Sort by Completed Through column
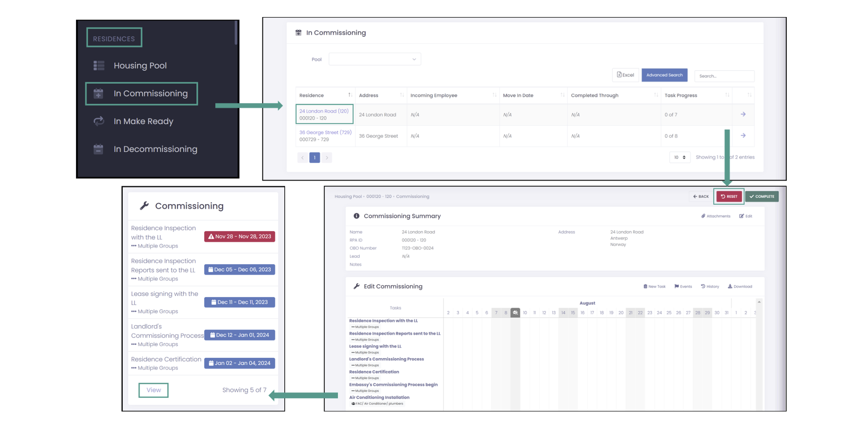The image size is (868, 433). pos(614,95)
